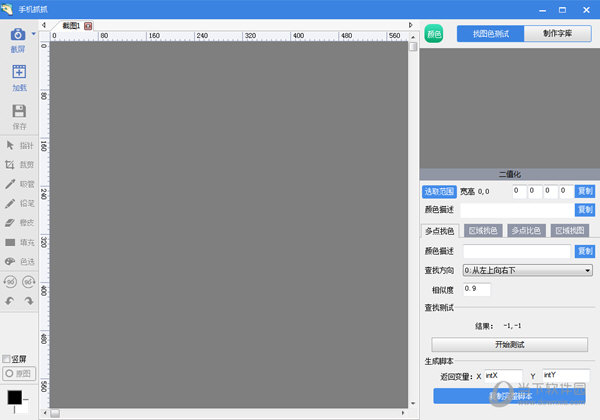This screenshot has height=420, width=600.
Task: Toggle the 原图 original image option
Action: 20,373
